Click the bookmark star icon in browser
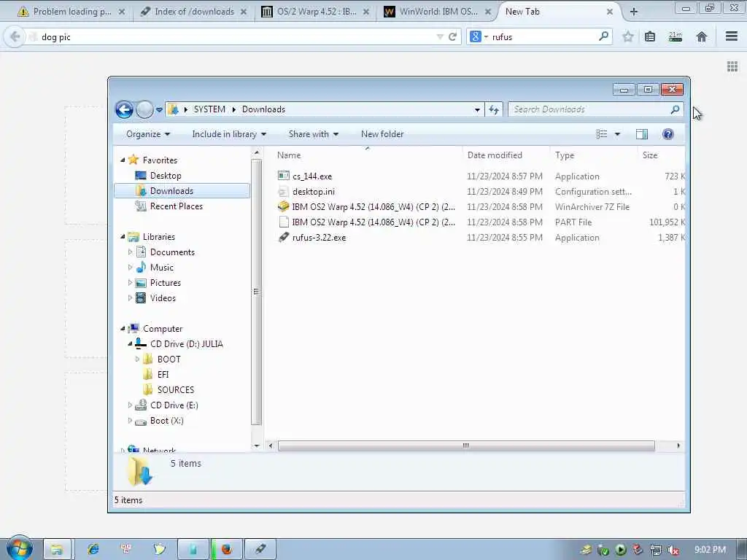Screen dimensions: 747x560 pyautogui.click(x=628, y=36)
